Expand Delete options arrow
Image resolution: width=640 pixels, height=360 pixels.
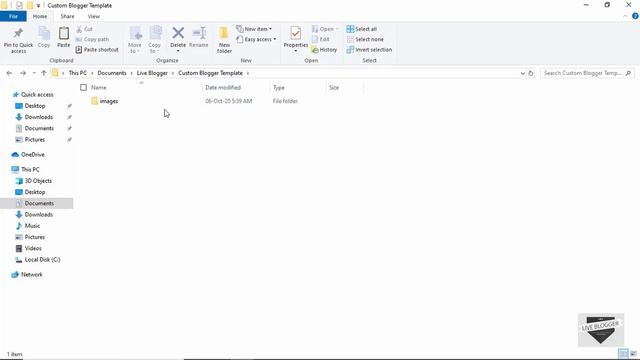pos(178,51)
